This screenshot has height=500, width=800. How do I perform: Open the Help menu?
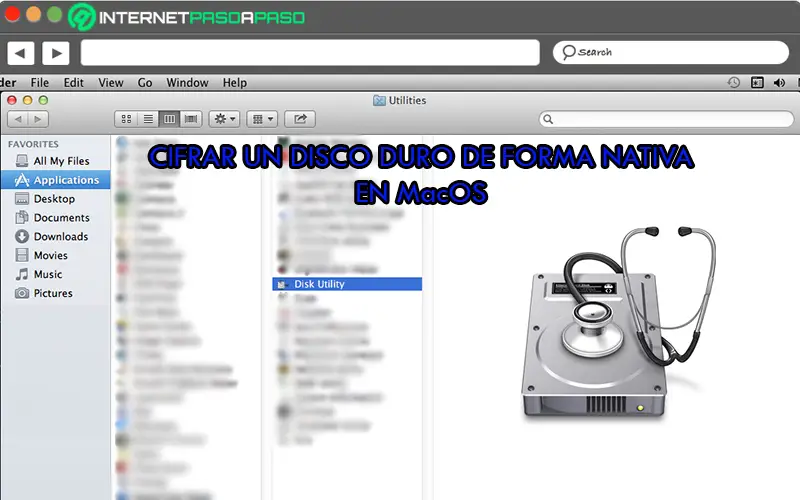[235, 83]
